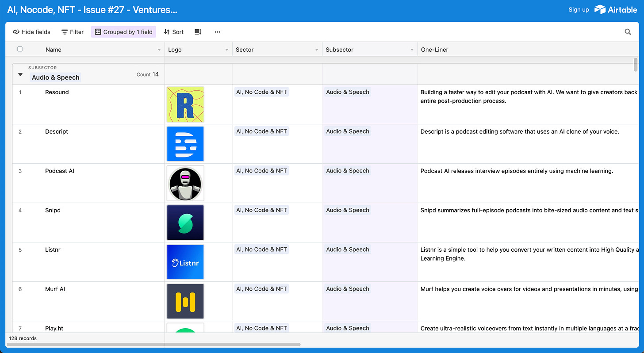Open the Subsector column dropdown arrow
Image resolution: width=644 pixels, height=353 pixels.
[412, 50]
